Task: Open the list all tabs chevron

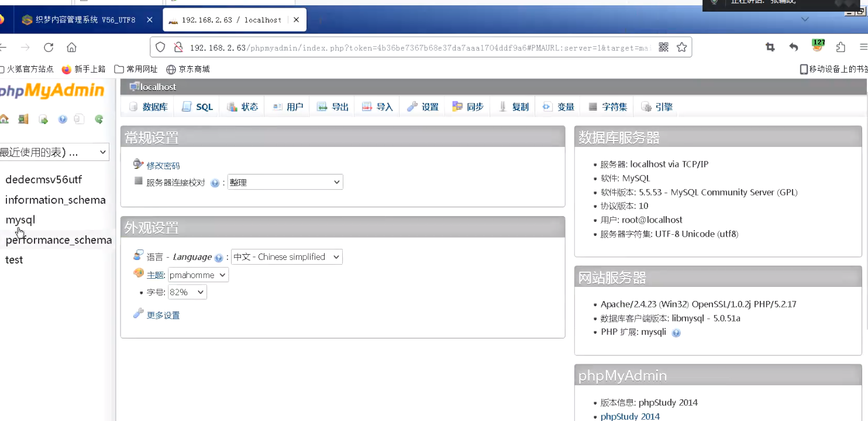Action: 805,20
